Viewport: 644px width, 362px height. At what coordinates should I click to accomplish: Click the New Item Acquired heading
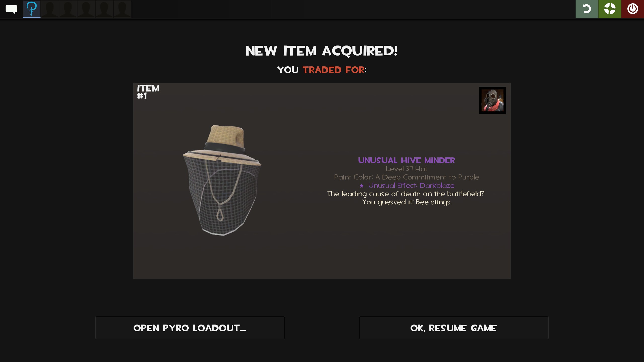(x=322, y=51)
